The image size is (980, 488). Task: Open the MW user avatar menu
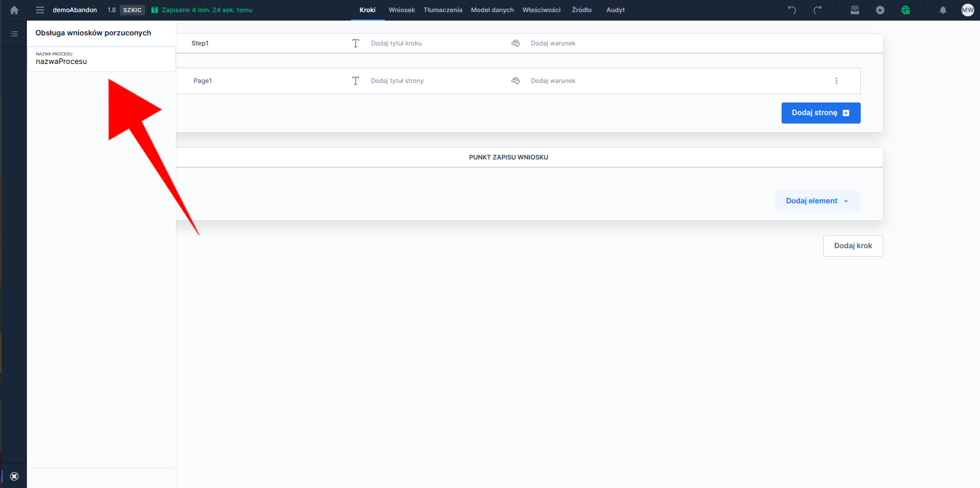coord(967,10)
